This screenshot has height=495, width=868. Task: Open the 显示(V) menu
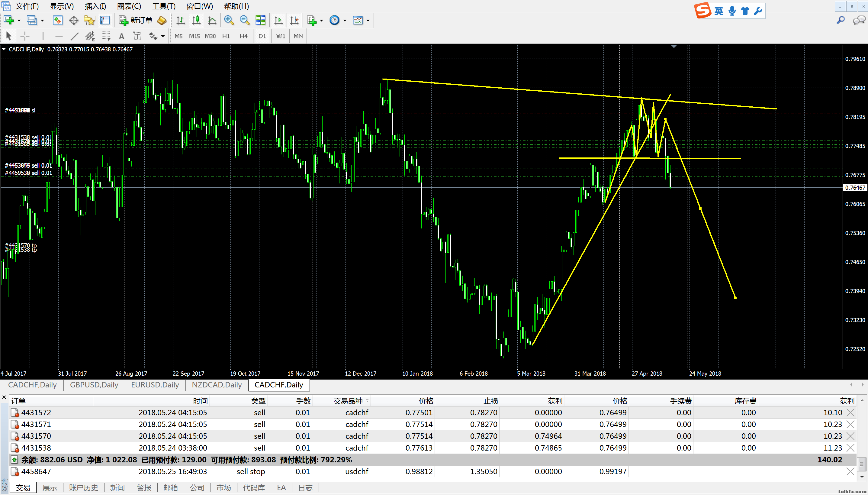click(x=62, y=6)
